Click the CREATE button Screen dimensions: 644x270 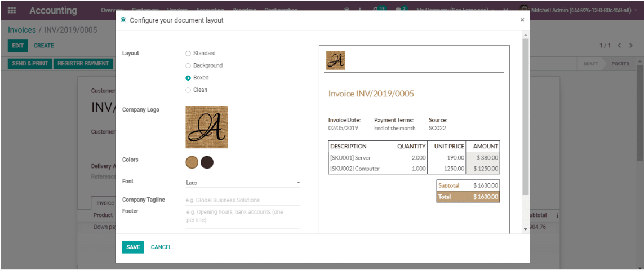click(43, 46)
